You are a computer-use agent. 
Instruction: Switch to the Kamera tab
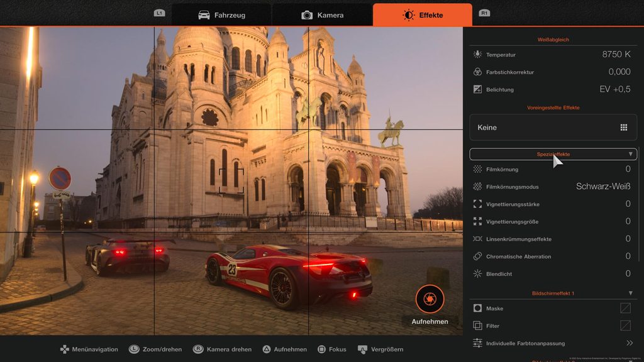322,15
